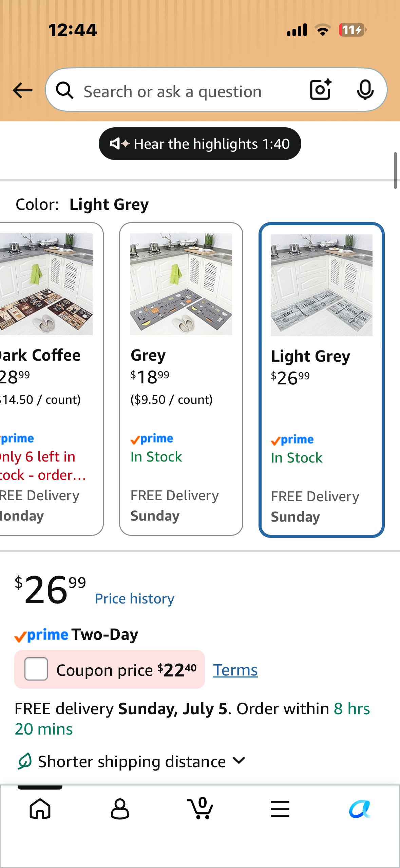Tap the back arrow icon
Screen dimensions: 400x868
(22, 90)
